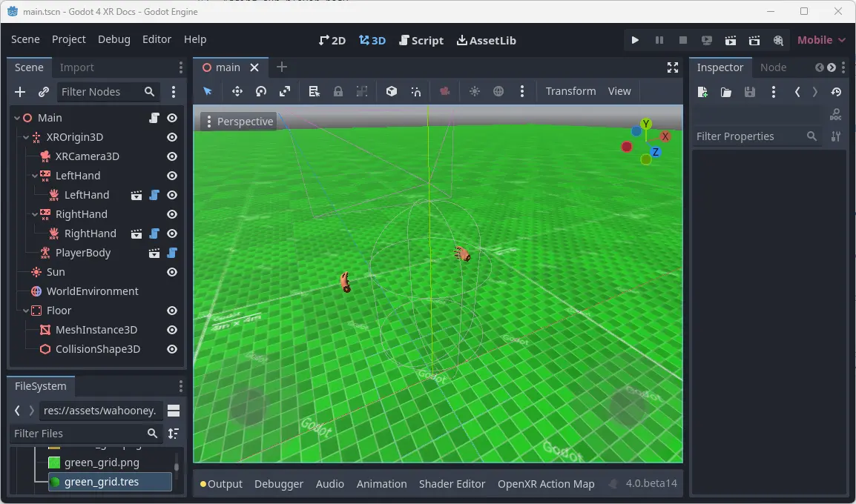Toggle visibility of the Floor node

pos(171,311)
